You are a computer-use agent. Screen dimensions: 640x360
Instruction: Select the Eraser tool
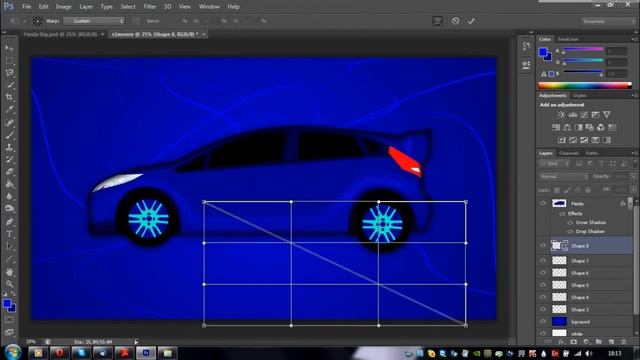9,172
